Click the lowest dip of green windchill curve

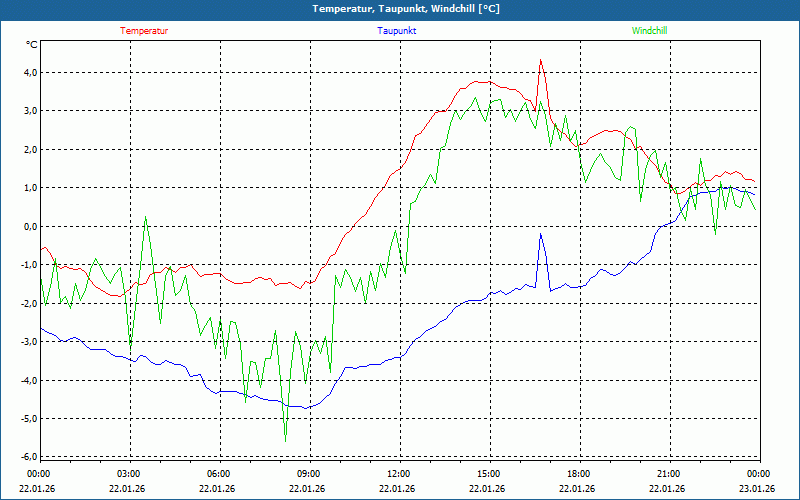(x=285, y=440)
